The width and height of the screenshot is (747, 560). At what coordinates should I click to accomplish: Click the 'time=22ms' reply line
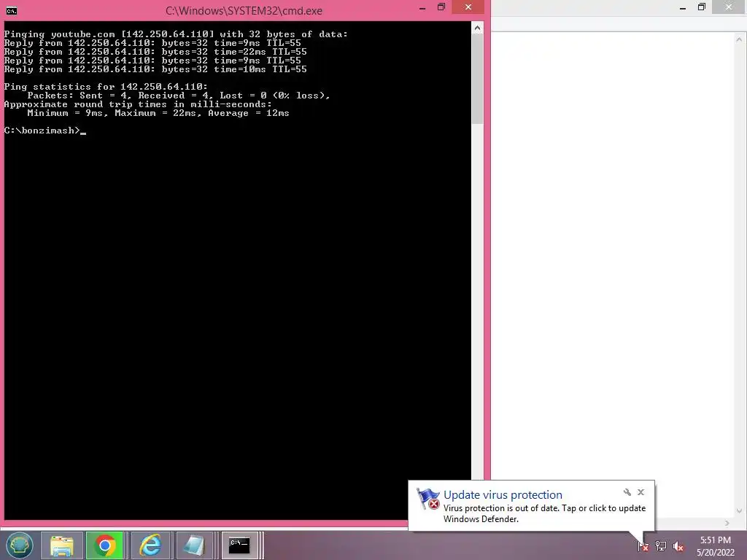point(155,52)
